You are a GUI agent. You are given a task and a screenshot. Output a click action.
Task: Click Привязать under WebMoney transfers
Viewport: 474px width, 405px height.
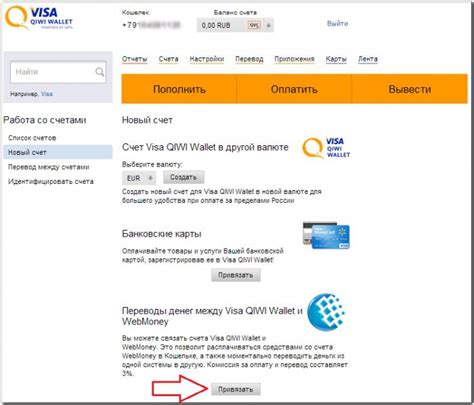236,389
